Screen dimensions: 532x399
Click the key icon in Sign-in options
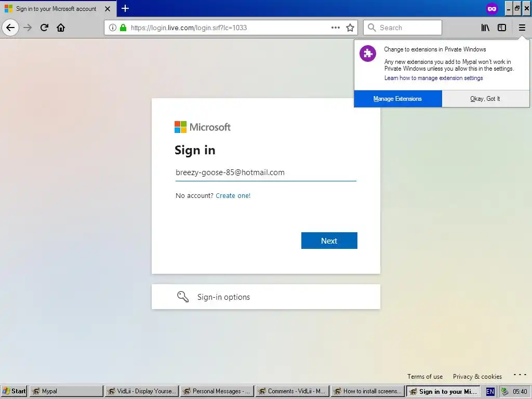[x=183, y=297]
